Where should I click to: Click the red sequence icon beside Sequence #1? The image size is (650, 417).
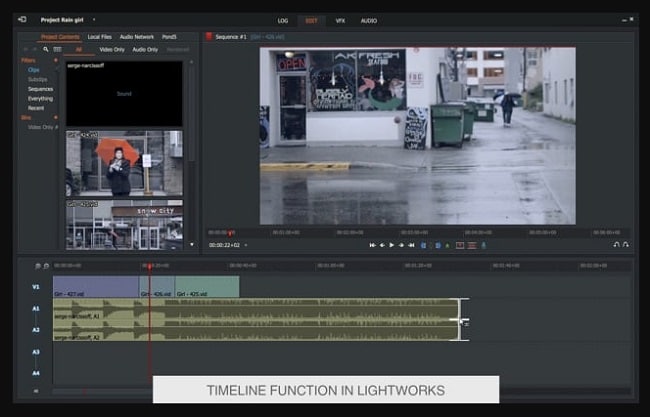pyautogui.click(x=209, y=36)
